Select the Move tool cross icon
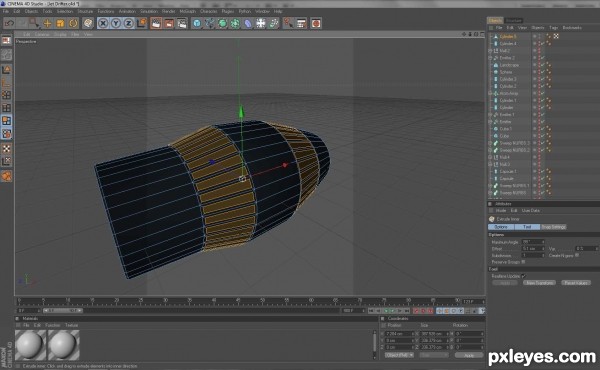Screen dimensions: 600x370 47,23
